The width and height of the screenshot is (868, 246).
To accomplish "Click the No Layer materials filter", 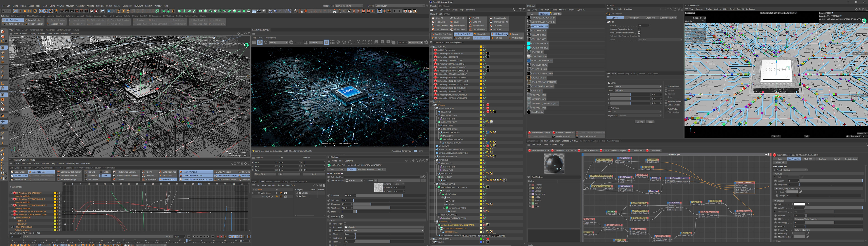I will point(544,14).
